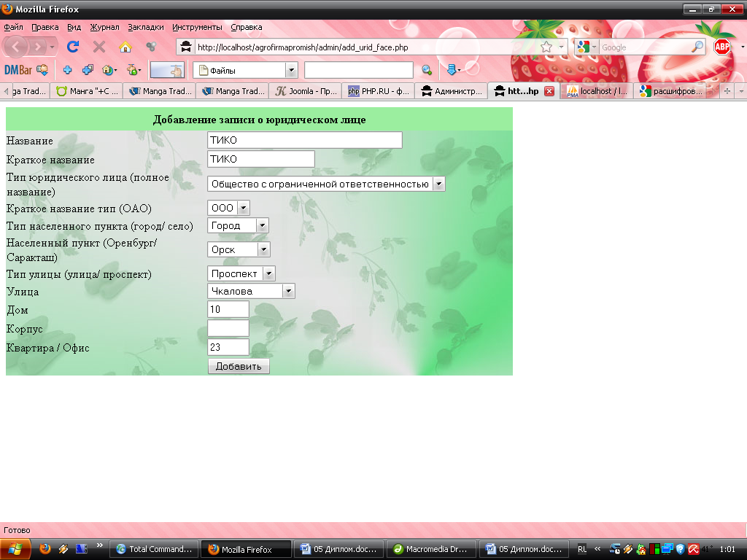
Task: Click the Добавить submit button
Action: pyautogui.click(x=239, y=366)
